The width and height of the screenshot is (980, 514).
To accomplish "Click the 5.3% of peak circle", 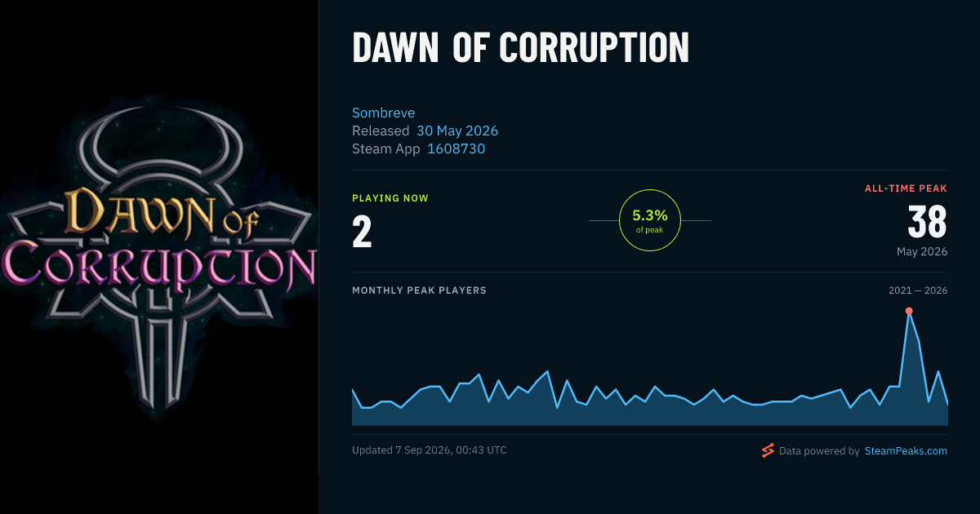I will [x=650, y=220].
